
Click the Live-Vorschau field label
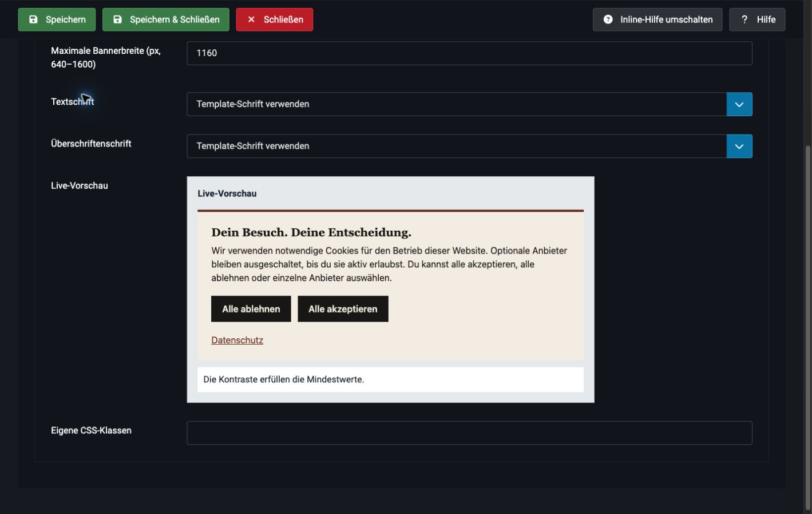[x=80, y=185]
